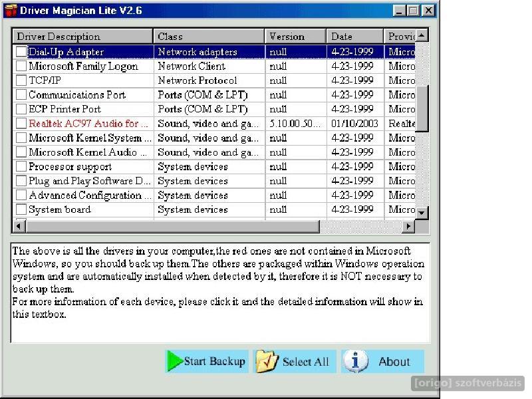Maximize the Driver Magician Lite window
532x399 pixels.
coord(413,11)
